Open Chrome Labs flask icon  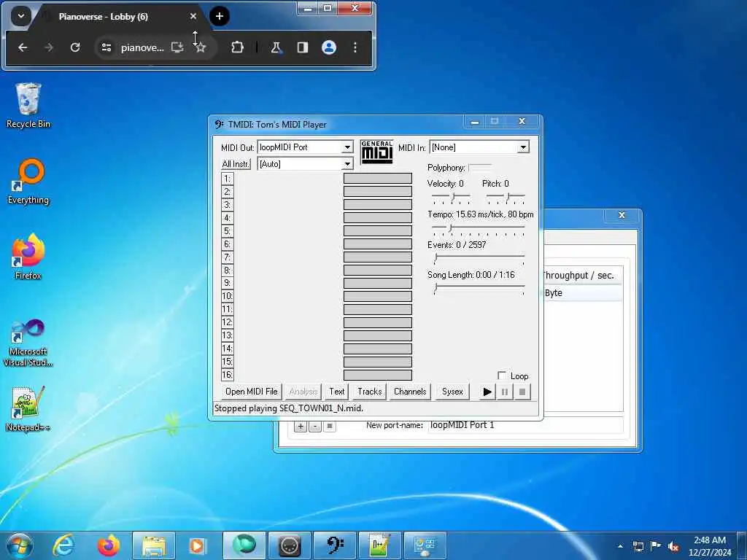(276, 47)
